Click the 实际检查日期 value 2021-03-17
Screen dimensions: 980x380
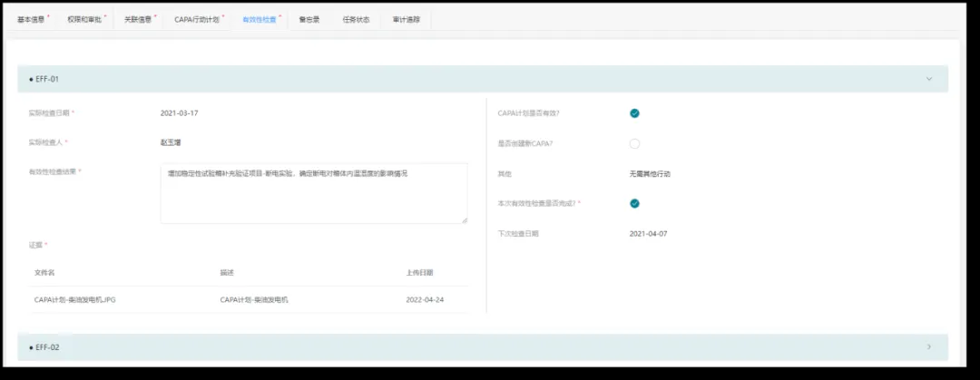(x=180, y=113)
